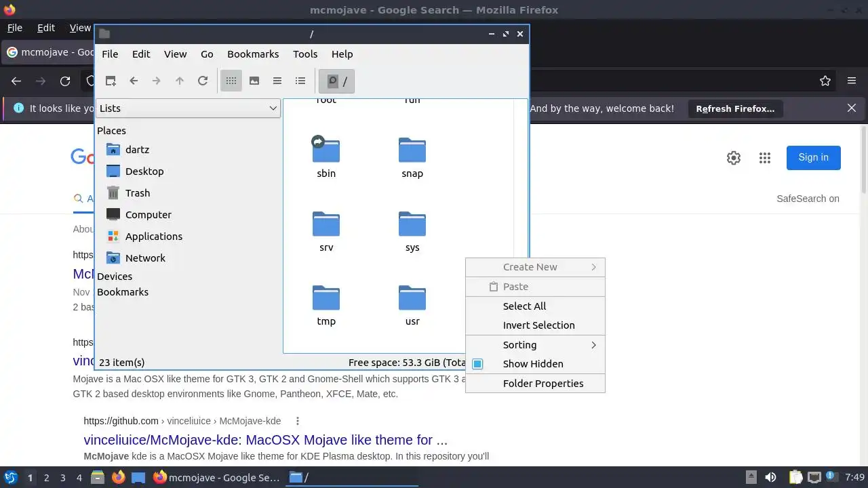Launch Firefox from taskbar quick launch
Viewport: 868px width, 488px height.
(x=118, y=478)
